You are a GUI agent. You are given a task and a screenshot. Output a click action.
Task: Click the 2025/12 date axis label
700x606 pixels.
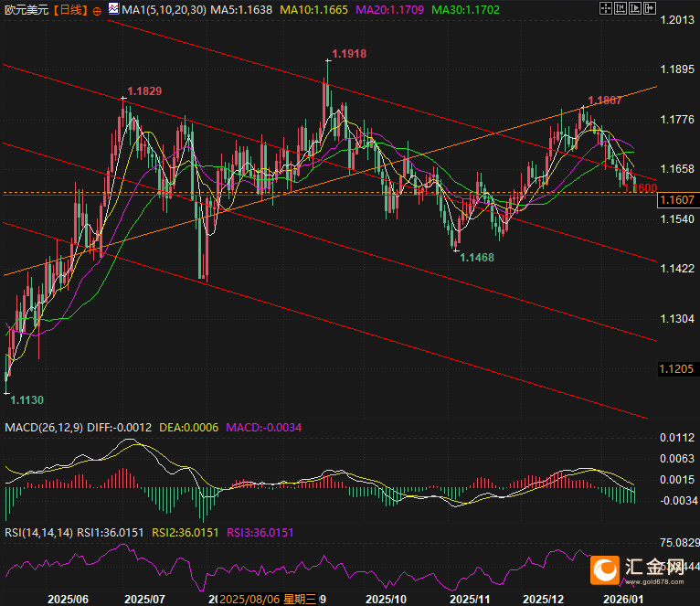(544, 599)
